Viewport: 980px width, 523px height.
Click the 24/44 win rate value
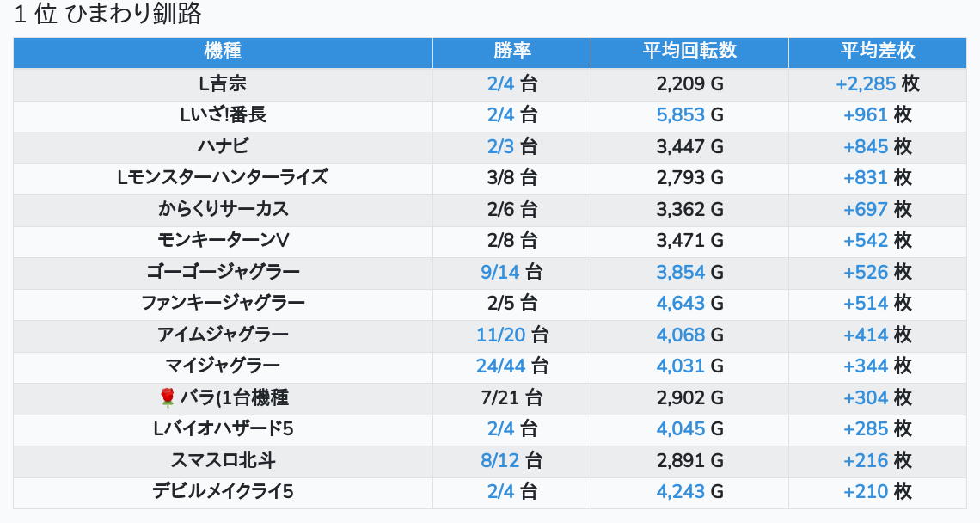[500, 366]
